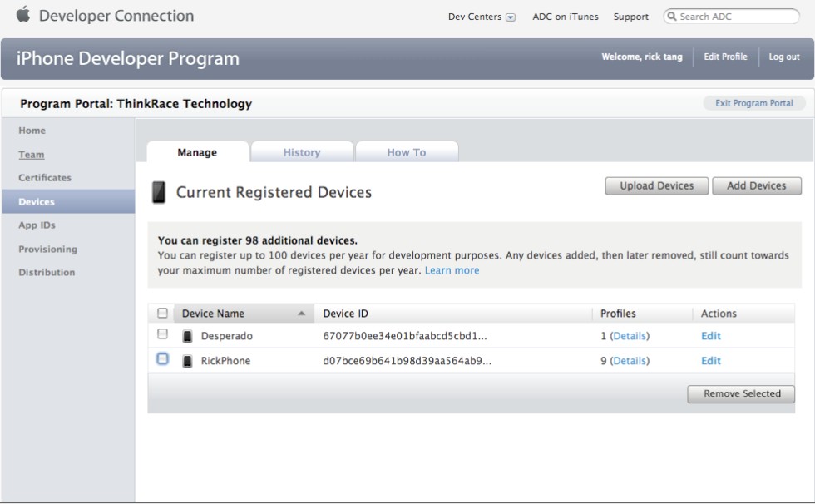The width and height of the screenshot is (815, 504).
Task: Click the Remove Selected button
Action: click(741, 394)
